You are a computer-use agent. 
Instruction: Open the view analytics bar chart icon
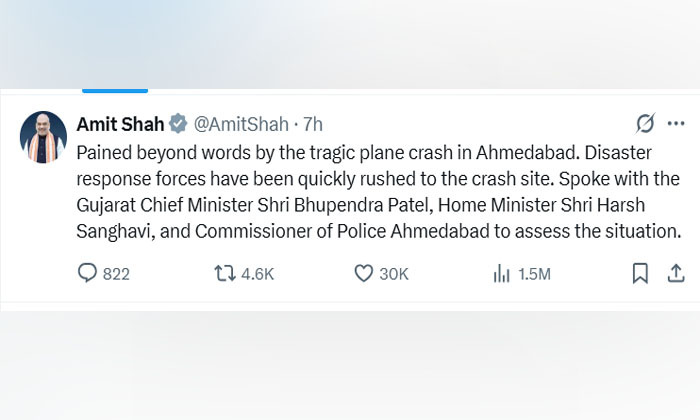click(502, 273)
